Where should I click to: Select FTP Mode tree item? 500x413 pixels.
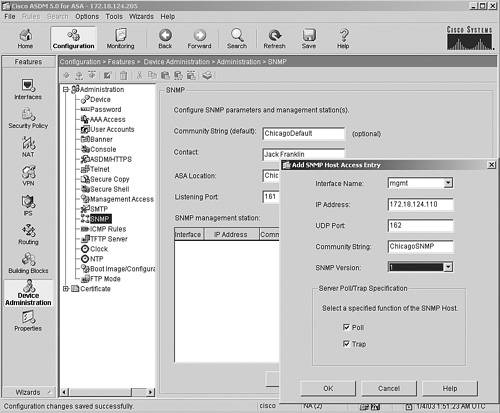[x=105, y=279]
